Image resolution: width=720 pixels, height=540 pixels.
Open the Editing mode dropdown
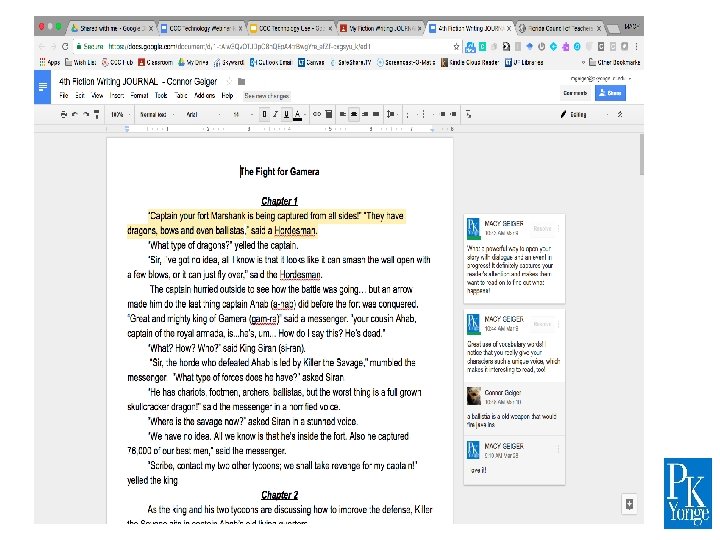pyautogui.click(x=585, y=114)
